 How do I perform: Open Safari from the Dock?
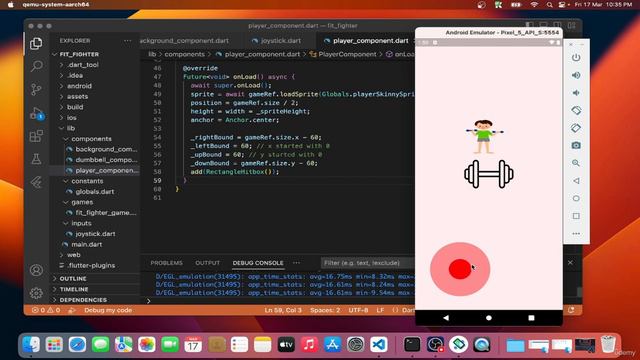pos(77,344)
